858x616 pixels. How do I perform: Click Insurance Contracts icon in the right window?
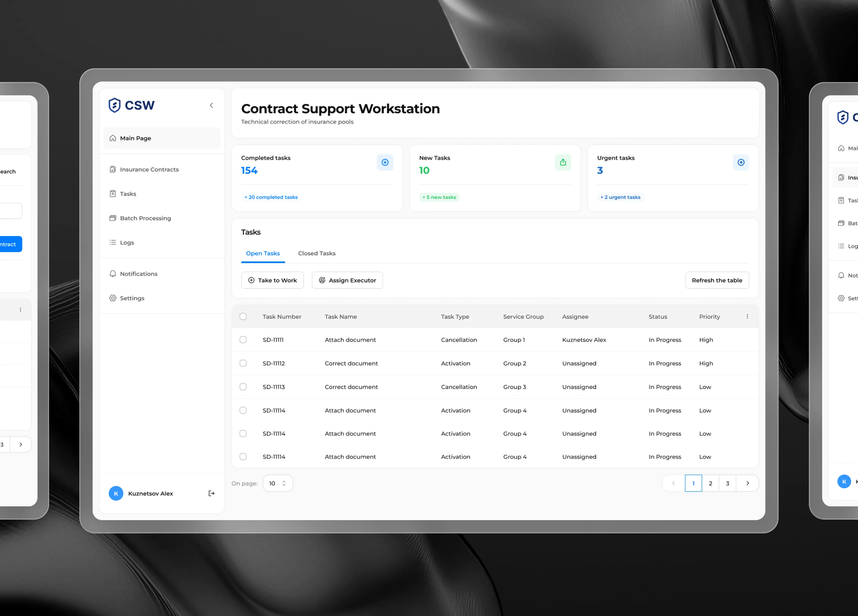(x=841, y=178)
